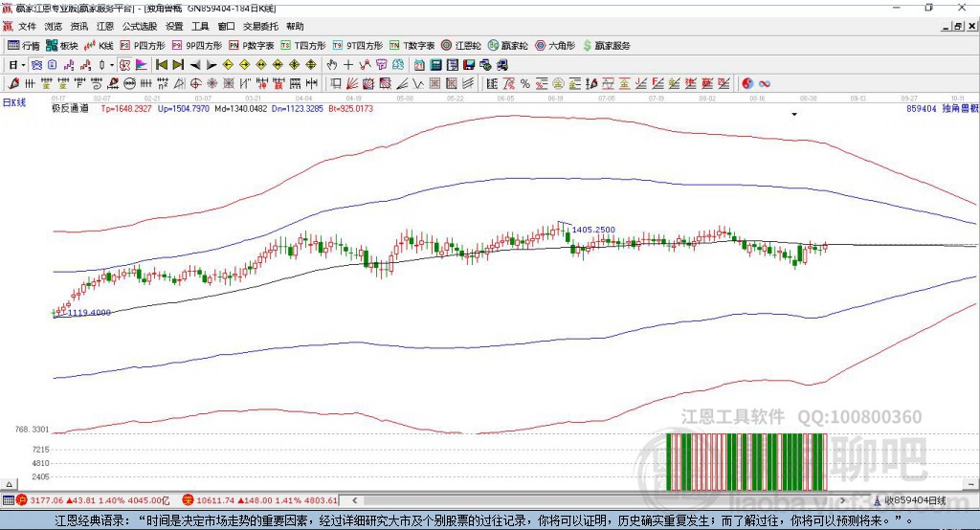The image size is (980, 530).
Task: Expand the candlestick style dropdown arrow
Action: tap(112, 65)
